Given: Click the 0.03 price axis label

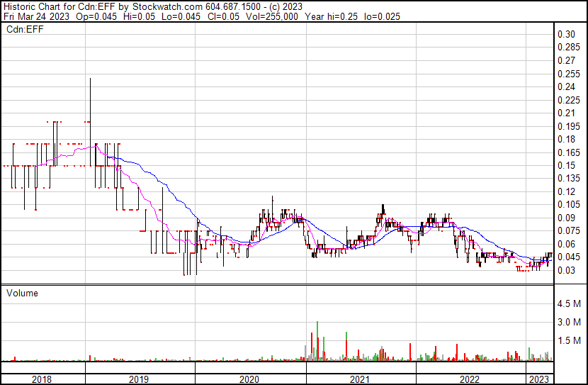Looking at the screenshot, I should coord(565,270).
